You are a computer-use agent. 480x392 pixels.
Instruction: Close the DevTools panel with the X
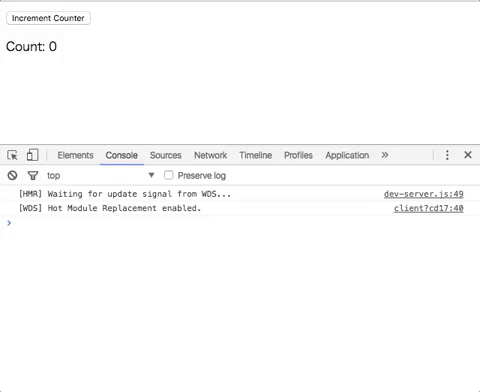[x=468, y=155]
